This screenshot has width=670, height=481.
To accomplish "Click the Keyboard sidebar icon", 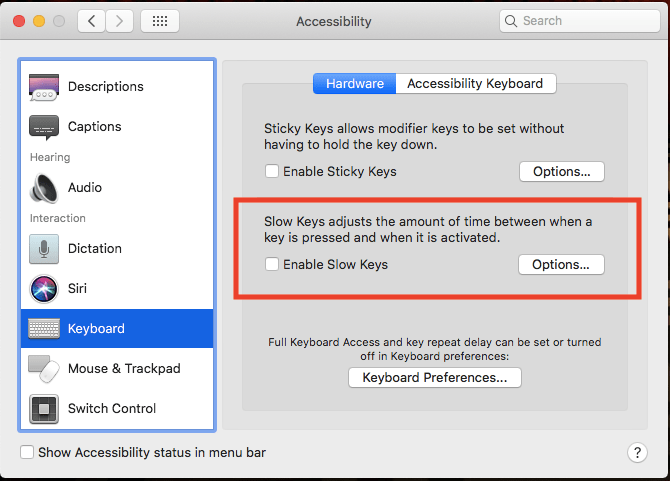I will pyautogui.click(x=44, y=329).
